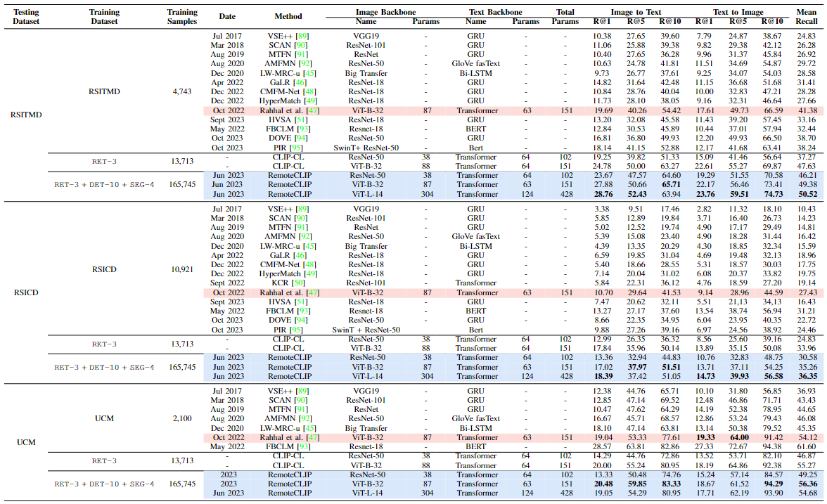The height and width of the screenshot is (504, 827).
Task: Click RSITMD in the Testing Dataset column
Action: pyautogui.click(x=26, y=115)
